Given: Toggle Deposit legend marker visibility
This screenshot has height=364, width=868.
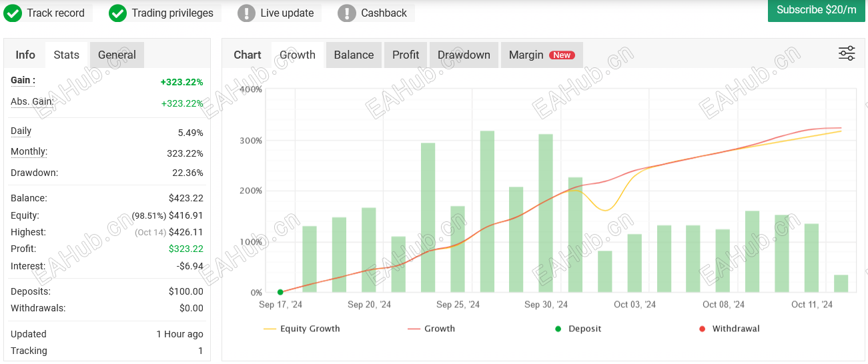Looking at the screenshot, I should click(578, 329).
